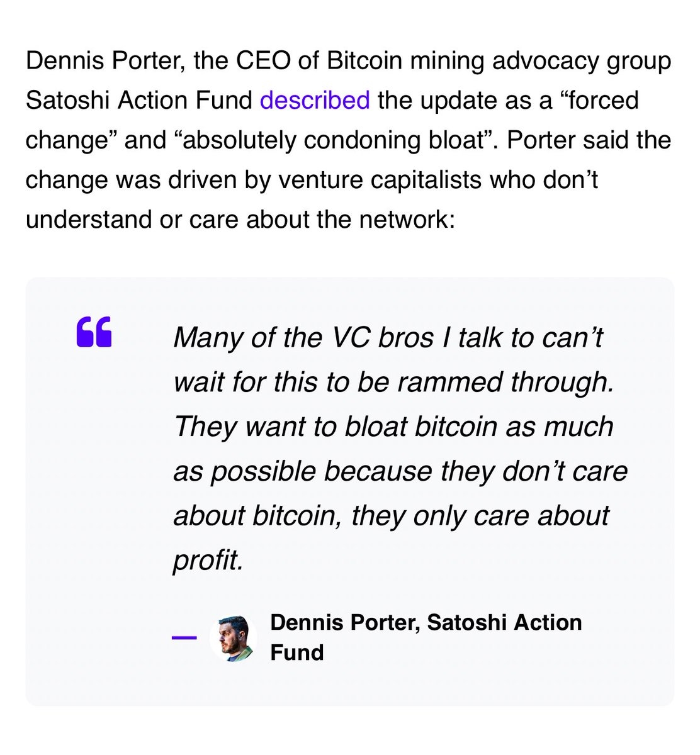The image size is (700, 755).
Task: Click the bold "Dennis Porter, Satoshi Action" attribution
Action: tap(426, 622)
